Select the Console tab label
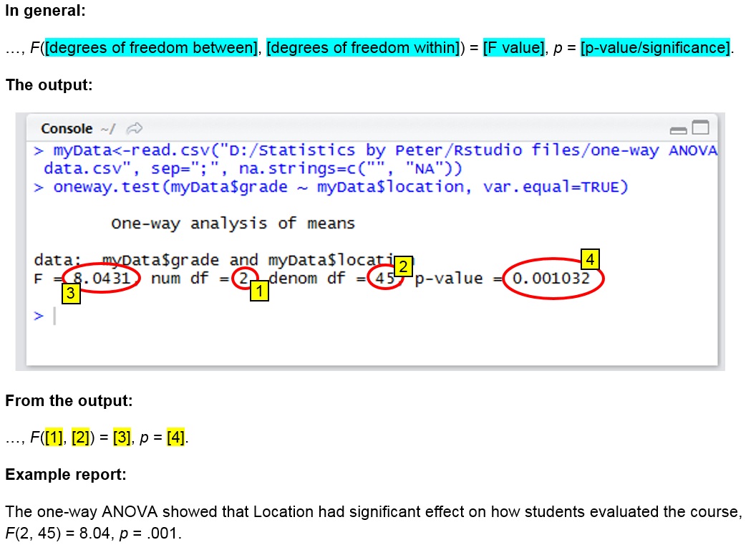This screenshot has height=550, width=756. click(x=67, y=129)
